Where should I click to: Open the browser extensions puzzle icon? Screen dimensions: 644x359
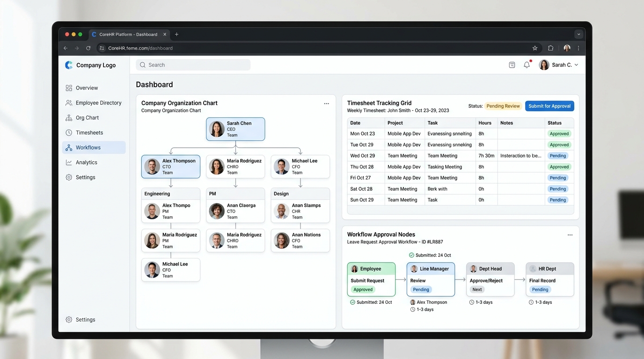(x=550, y=48)
